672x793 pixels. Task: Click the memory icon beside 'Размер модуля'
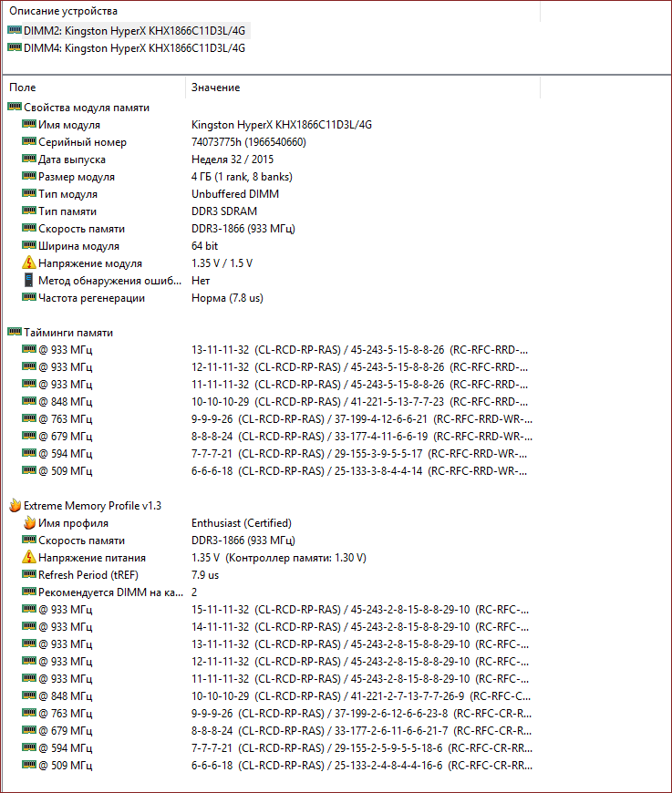click(29, 176)
